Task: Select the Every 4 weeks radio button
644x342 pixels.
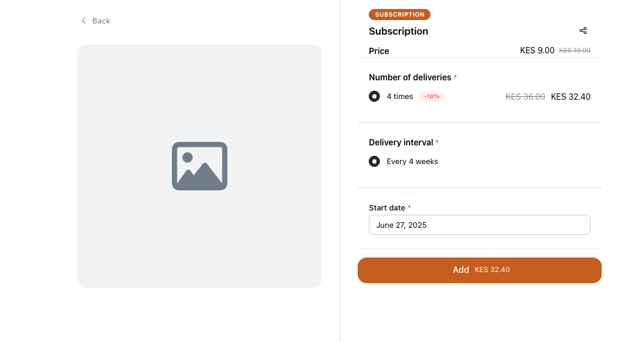Action: pos(374,161)
